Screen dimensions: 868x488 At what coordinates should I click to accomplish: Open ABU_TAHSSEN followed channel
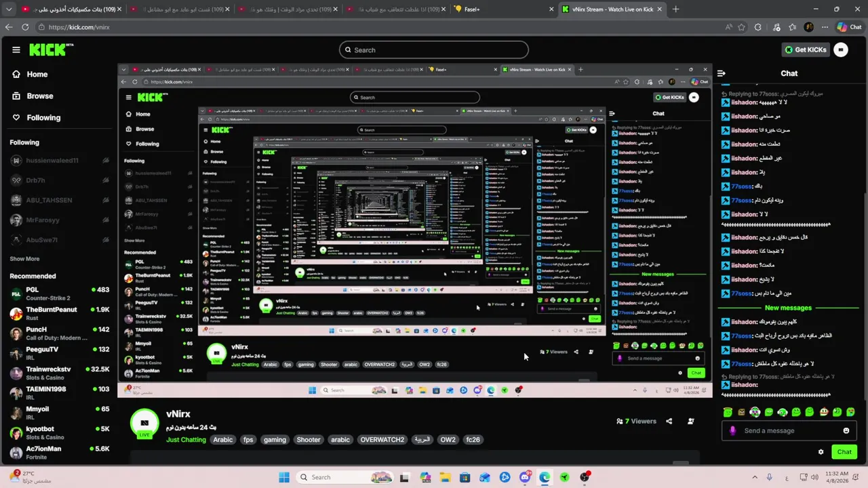pyautogui.click(x=58, y=200)
